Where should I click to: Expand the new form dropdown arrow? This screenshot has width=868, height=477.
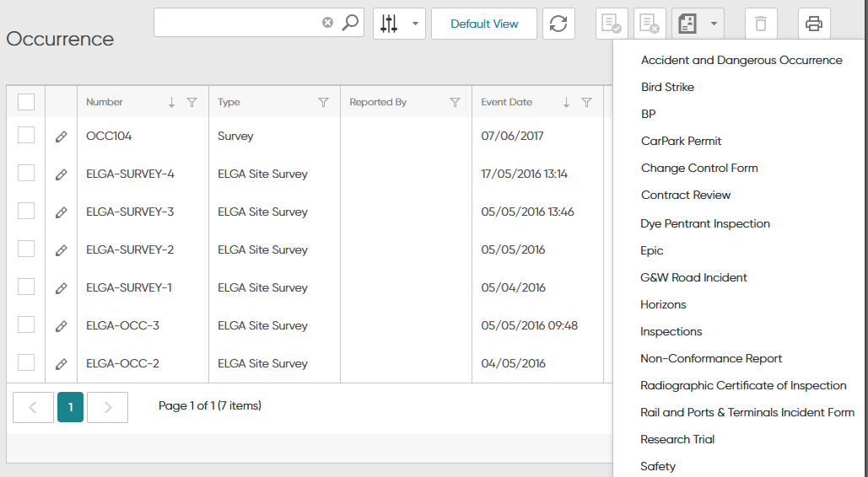coord(714,24)
